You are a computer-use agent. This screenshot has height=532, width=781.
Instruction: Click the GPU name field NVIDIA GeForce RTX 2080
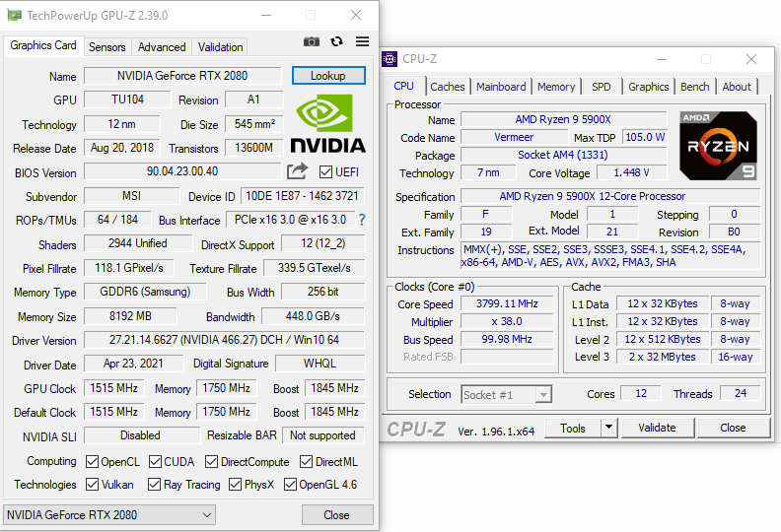pyautogui.click(x=182, y=76)
